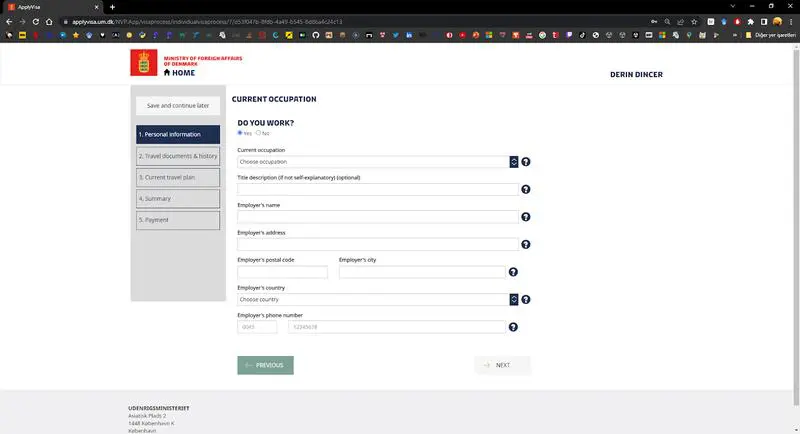
Task: Click the HOME link in header
Action: pos(179,73)
